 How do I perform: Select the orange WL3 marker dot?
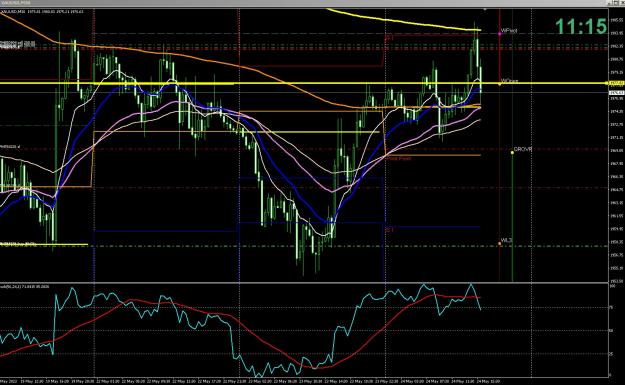tap(499, 244)
